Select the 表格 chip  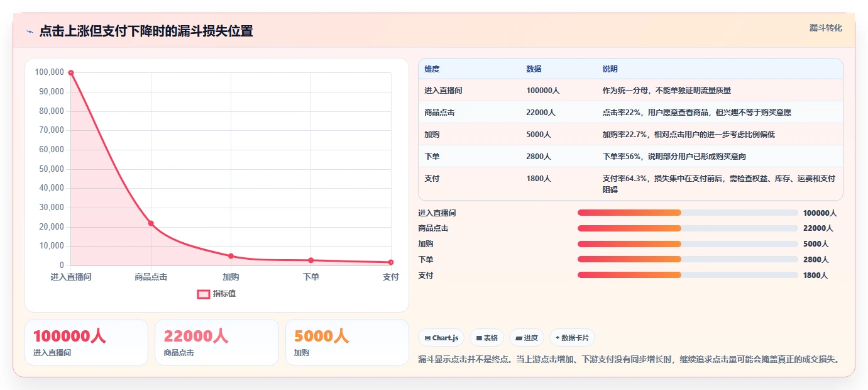point(486,338)
